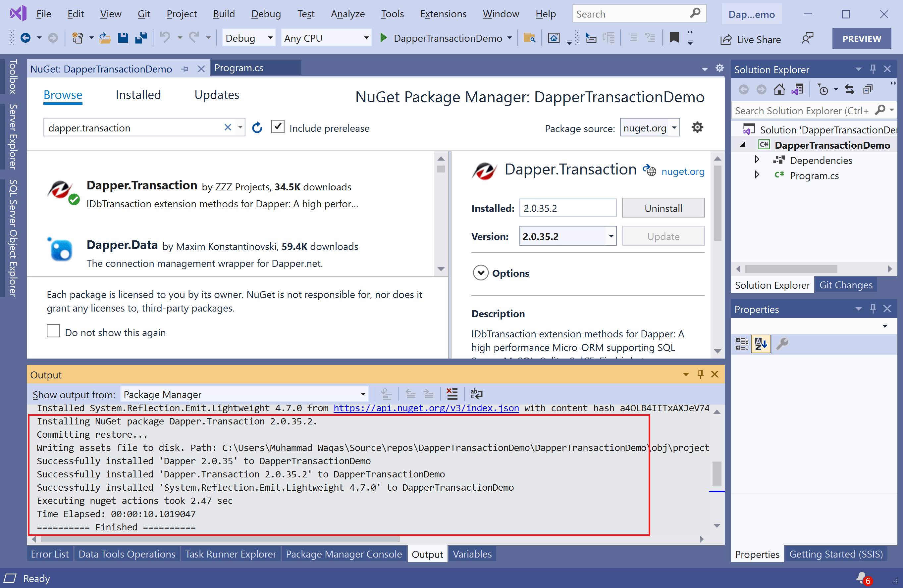This screenshot has height=588, width=903.
Task: Switch to the Program.cs tab
Action: [239, 68]
